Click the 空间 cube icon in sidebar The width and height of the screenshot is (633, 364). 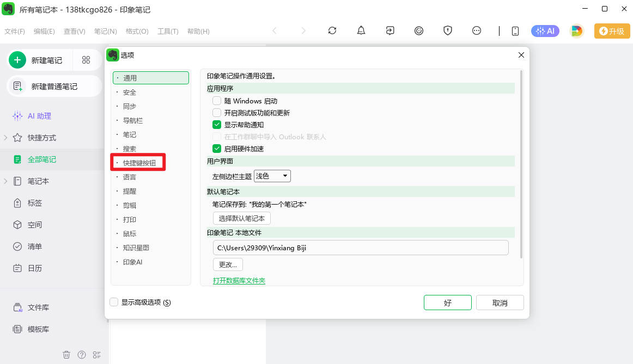click(x=17, y=225)
